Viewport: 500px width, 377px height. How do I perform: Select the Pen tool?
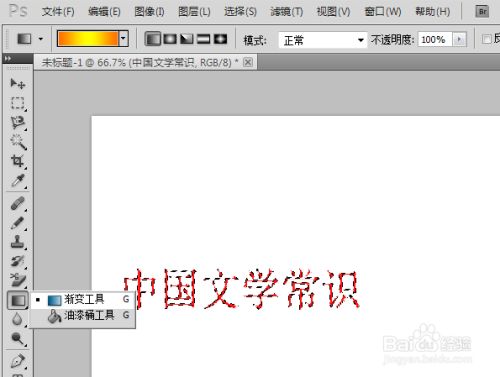click(18, 361)
